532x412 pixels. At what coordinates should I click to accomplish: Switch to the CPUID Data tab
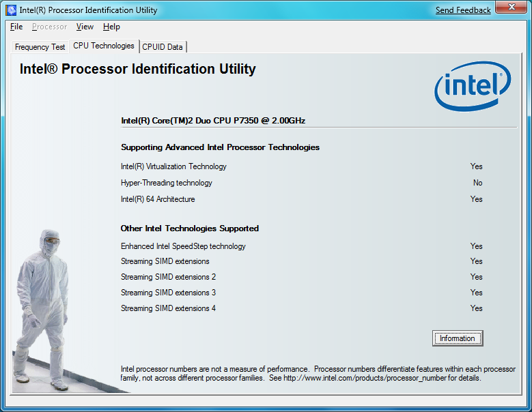tap(163, 47)
